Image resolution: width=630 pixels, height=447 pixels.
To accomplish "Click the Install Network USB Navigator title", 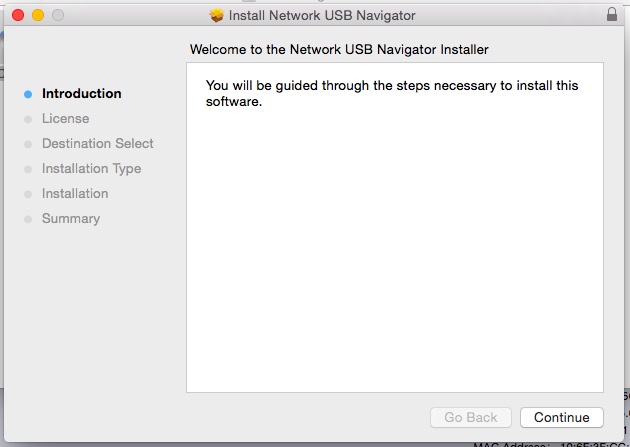I will (x=322, y=15).
